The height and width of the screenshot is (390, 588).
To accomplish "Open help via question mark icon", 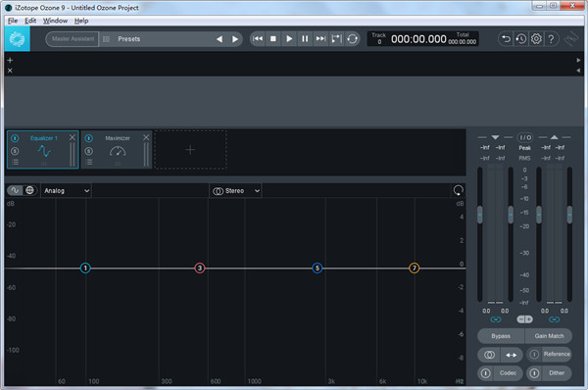I will [x=551, y=38].
